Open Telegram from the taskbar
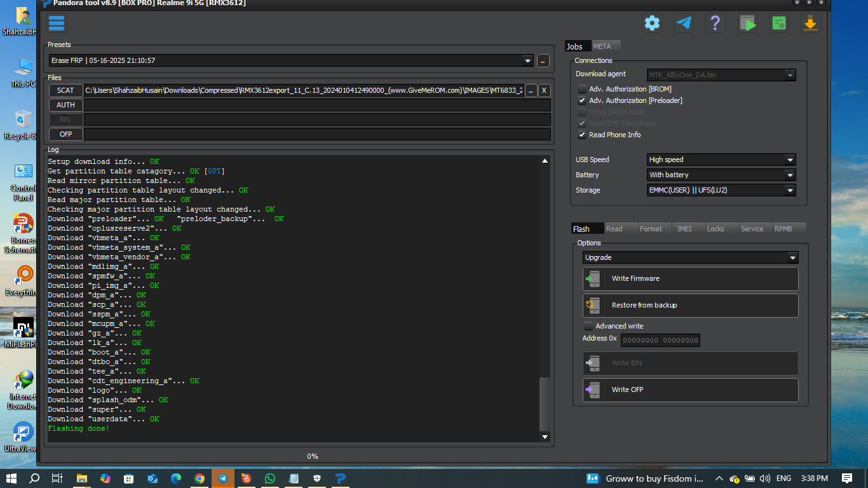Screen dimensions: 868x488 pos(223,478)
